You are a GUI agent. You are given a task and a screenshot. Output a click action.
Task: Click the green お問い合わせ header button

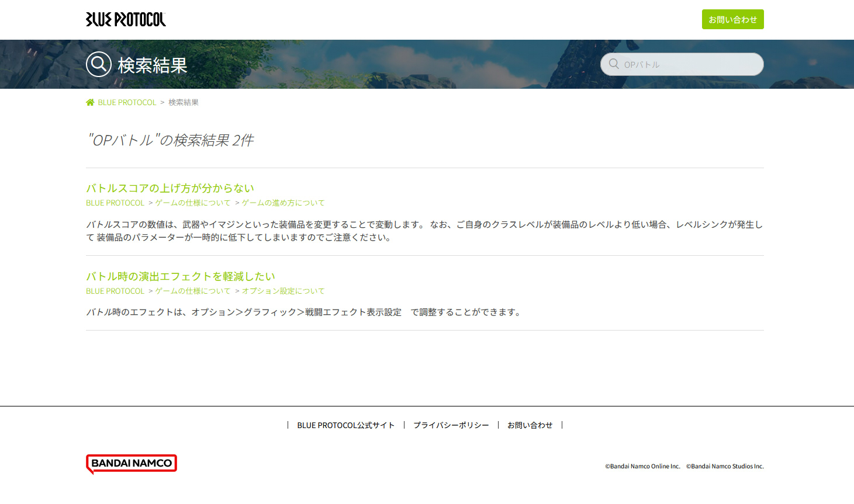click(x=732, y=19)
